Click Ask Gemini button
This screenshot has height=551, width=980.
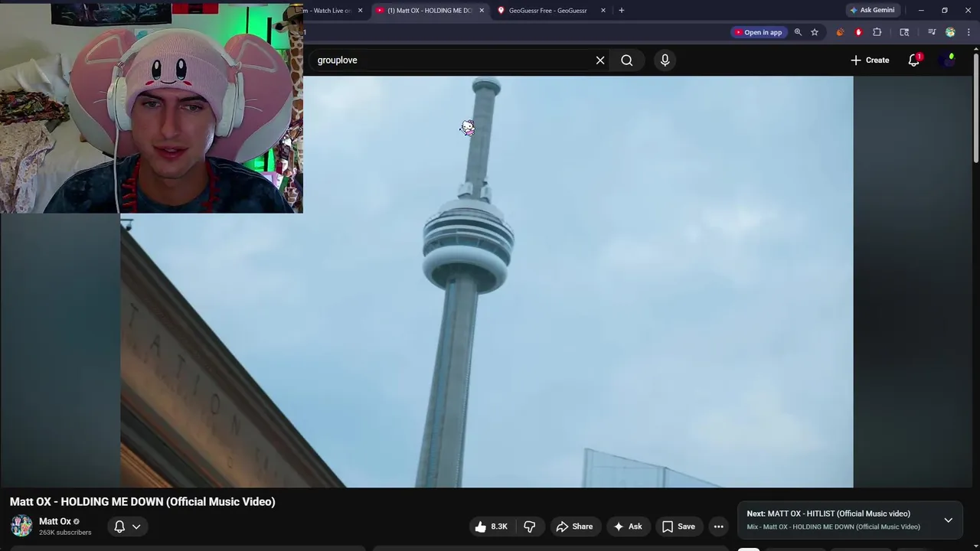pyautogui.click(x=871, y=11)
